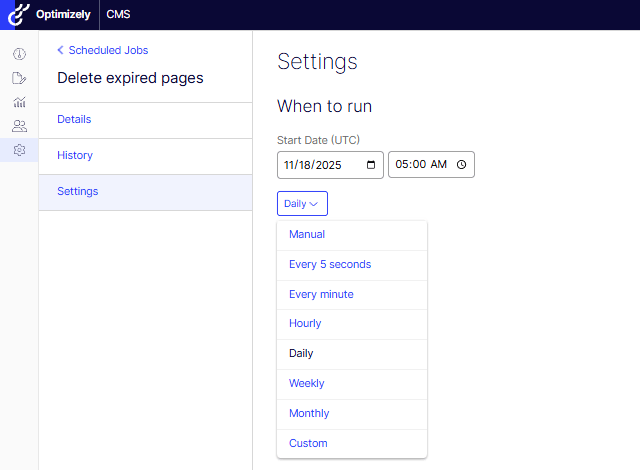Open the calendar picker on the Start Date field
Screen dimensions: 640x470
coord(371,165)
